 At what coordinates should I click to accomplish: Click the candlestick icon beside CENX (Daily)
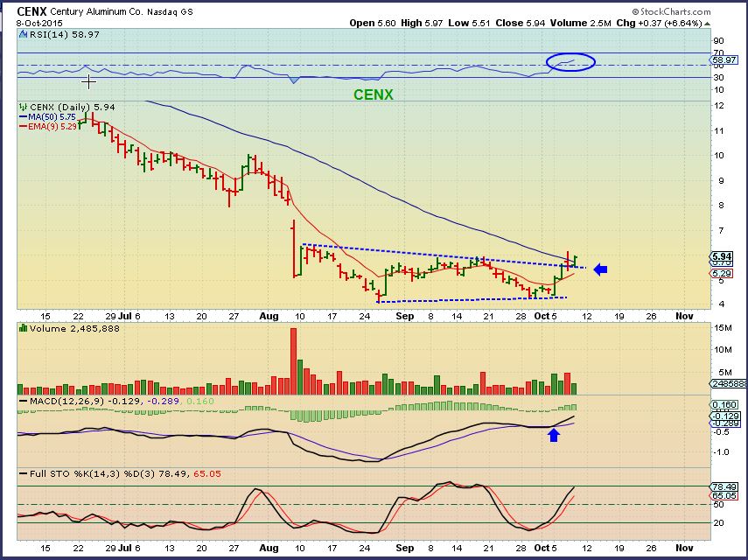click(x=23, y=108)
